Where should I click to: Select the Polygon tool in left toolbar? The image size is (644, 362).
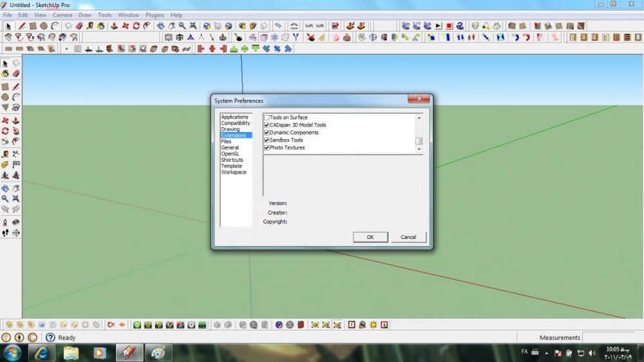[x=5, y=108]
